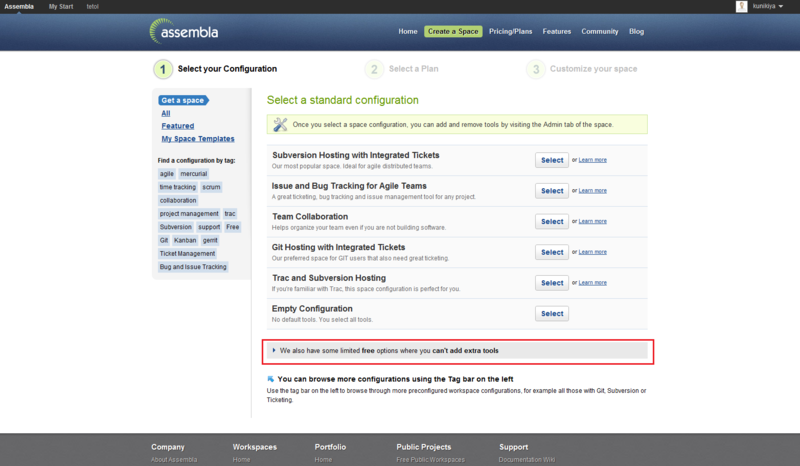Filter by the scrum tag

pos(211,187)
